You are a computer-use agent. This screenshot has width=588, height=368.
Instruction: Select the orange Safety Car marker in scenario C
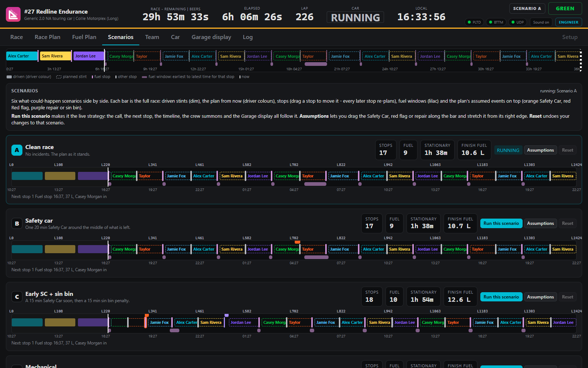point(147,315)
